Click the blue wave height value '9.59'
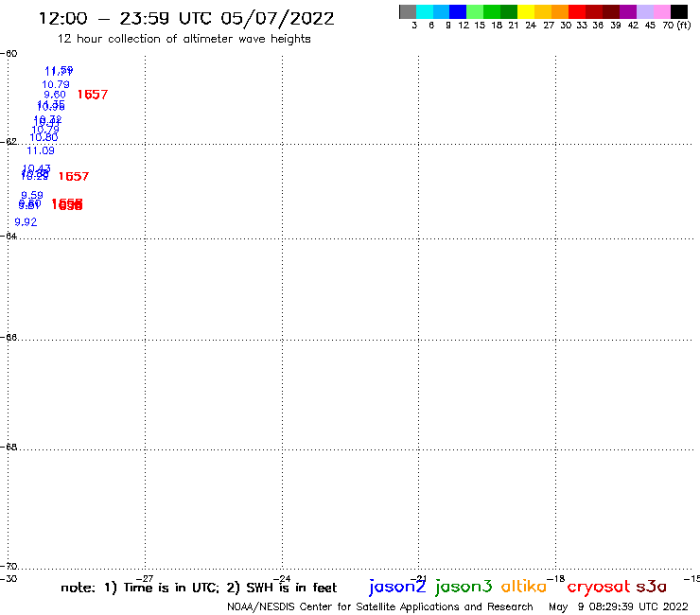 32,195
